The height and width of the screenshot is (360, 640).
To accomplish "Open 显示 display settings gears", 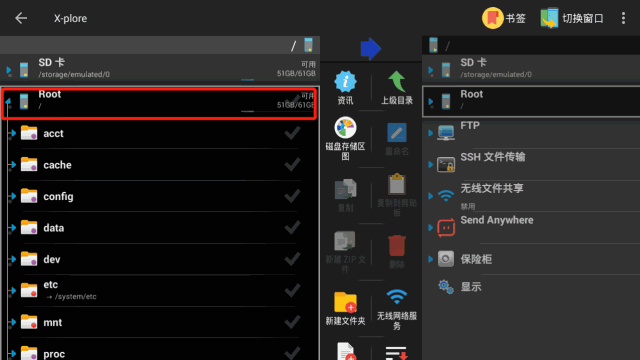I will (446, 287).
